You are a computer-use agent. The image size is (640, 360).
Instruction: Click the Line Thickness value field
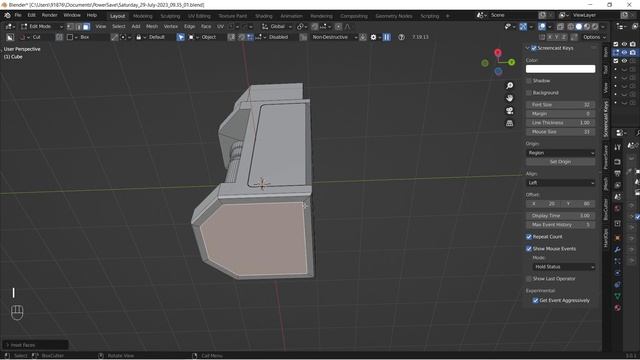click(x=560, y=123)
